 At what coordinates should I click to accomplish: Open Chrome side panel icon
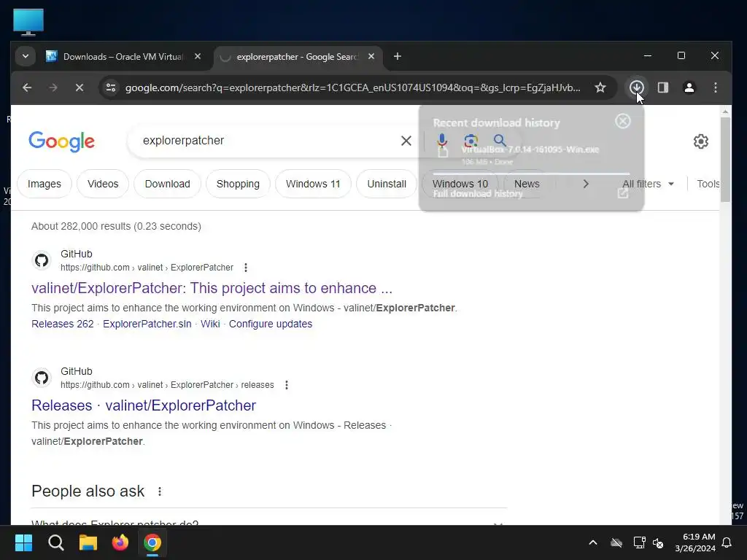(662, 87)
